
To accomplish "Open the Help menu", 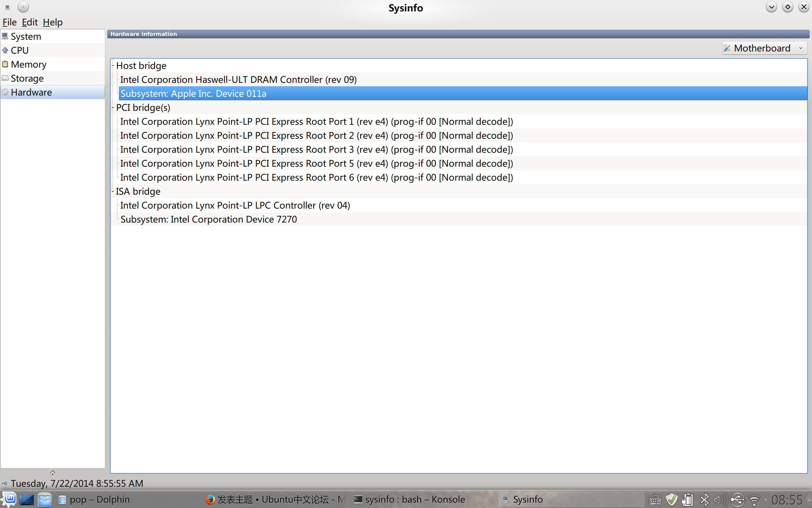I will (53, 22).
